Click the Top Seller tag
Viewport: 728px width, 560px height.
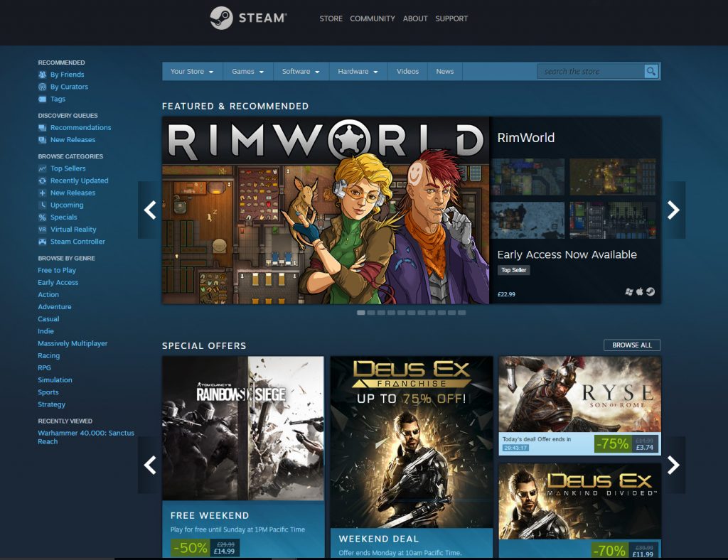point(513,270)
